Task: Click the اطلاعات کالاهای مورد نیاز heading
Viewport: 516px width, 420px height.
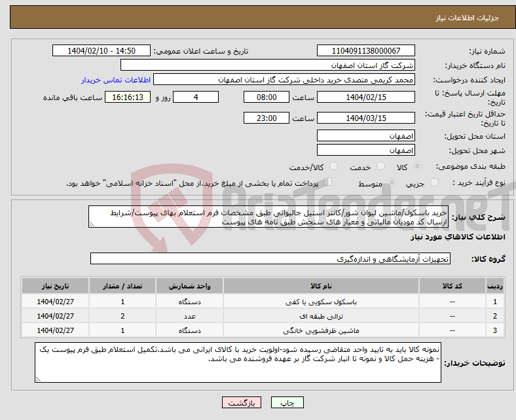Action: 458,237
